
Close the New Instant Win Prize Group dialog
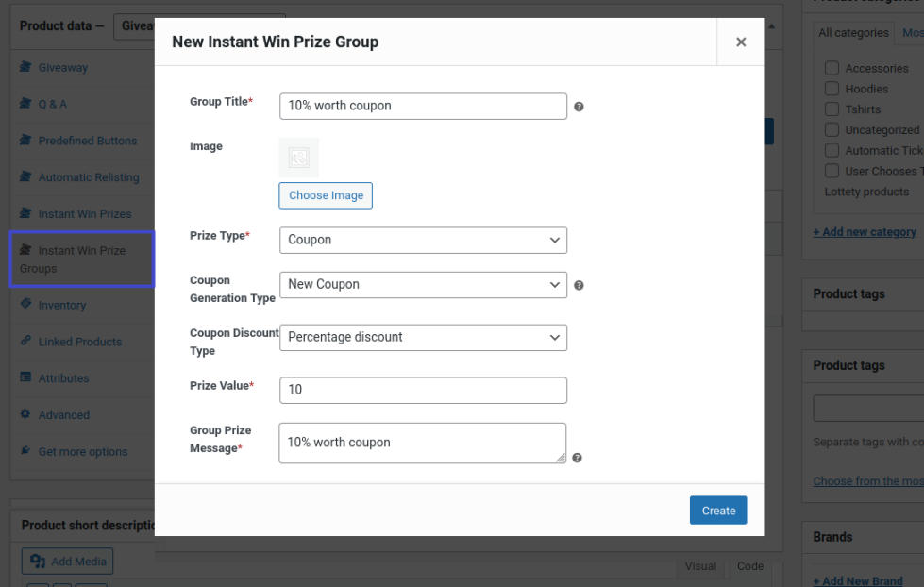(x=741, y=42)
